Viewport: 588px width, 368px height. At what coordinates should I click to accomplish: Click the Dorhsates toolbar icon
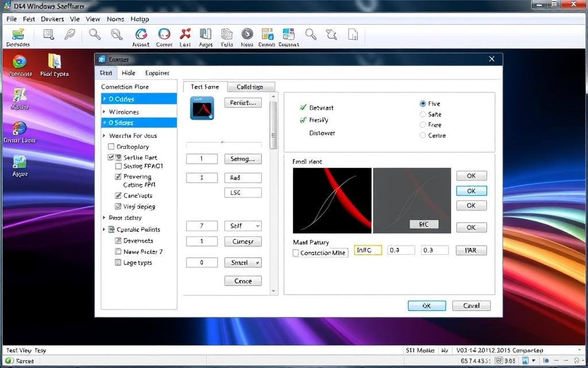(x=18, y=34)
